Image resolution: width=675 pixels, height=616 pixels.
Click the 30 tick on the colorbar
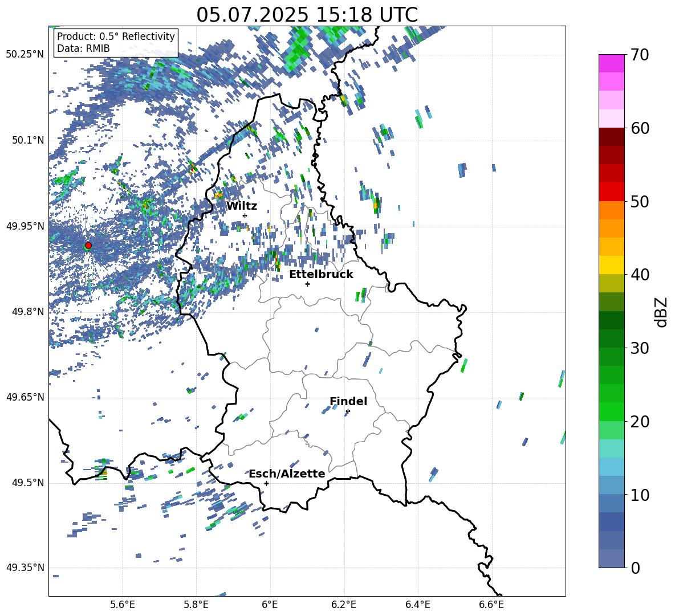click(640, 348)
